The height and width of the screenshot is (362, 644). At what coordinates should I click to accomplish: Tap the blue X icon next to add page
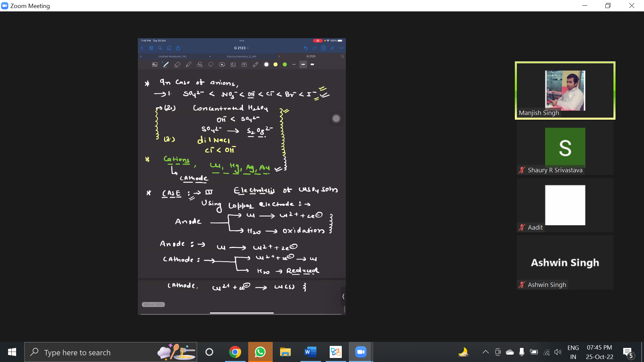(332, 48)
